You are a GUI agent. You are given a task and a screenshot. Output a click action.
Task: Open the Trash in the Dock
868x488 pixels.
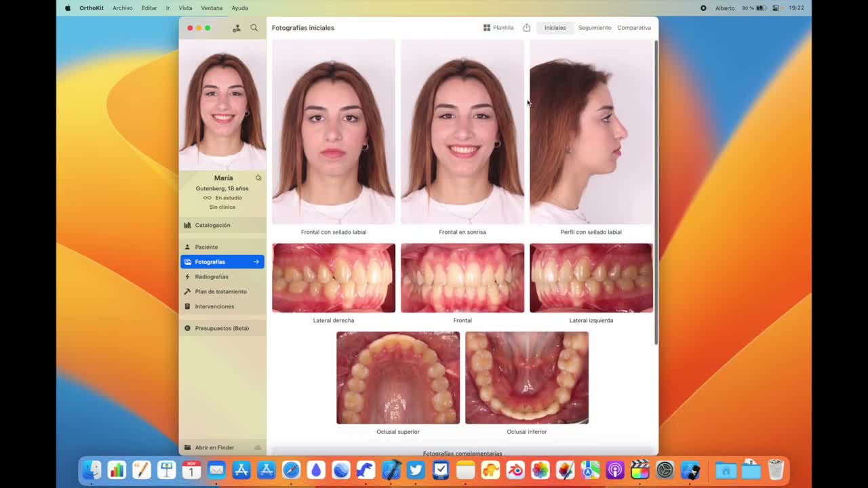click(x=776, y=470)
